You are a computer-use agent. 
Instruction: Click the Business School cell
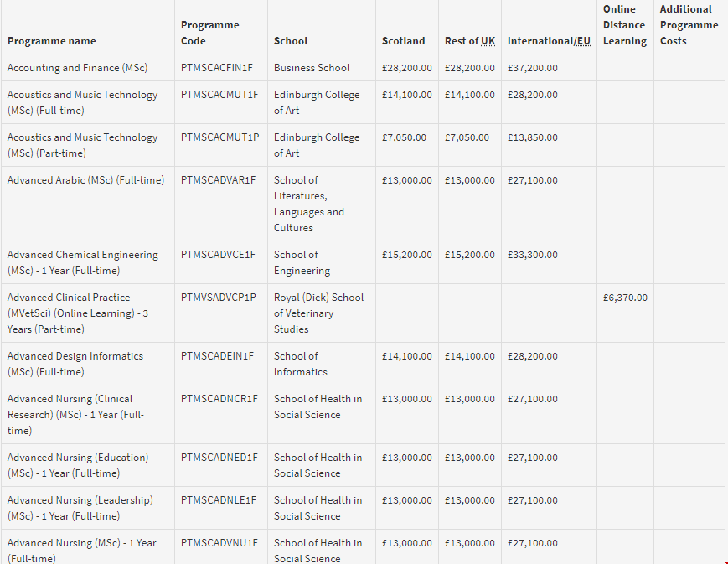click(312, 68)
